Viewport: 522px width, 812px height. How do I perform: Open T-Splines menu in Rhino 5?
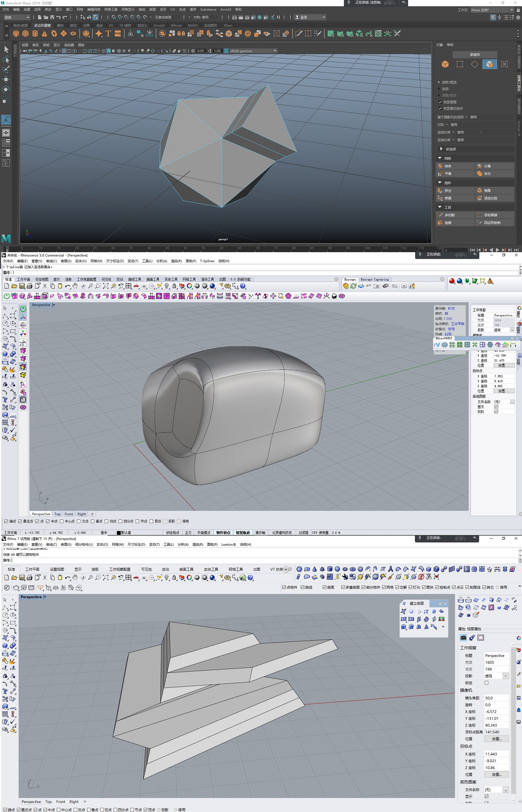coord(207,261)
